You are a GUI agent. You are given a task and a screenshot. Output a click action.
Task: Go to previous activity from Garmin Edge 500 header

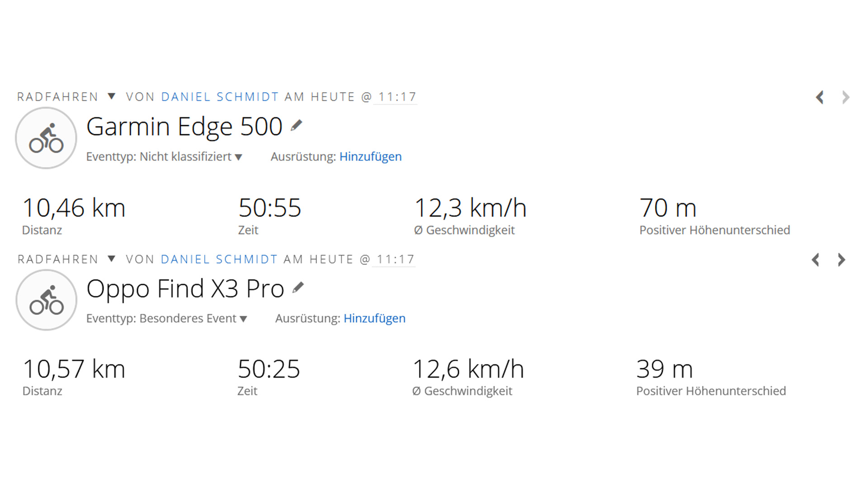[820, 97]
